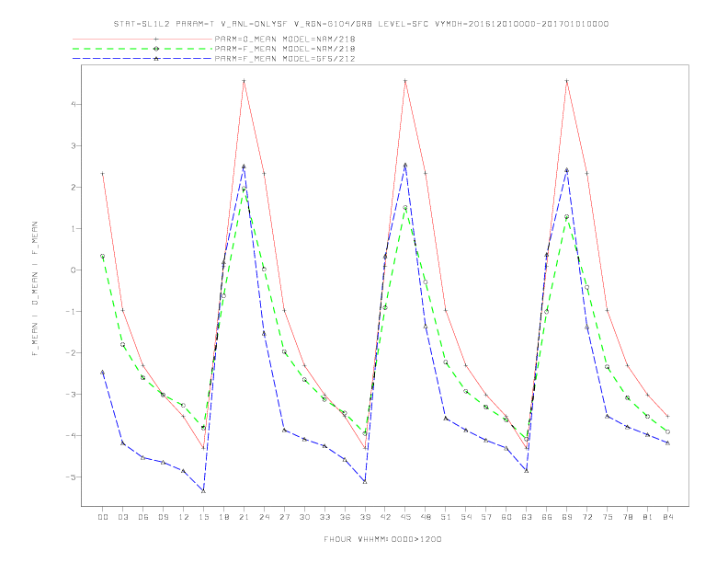
Task: Click green circle data marker at hour 84
Action: (667, 431)
